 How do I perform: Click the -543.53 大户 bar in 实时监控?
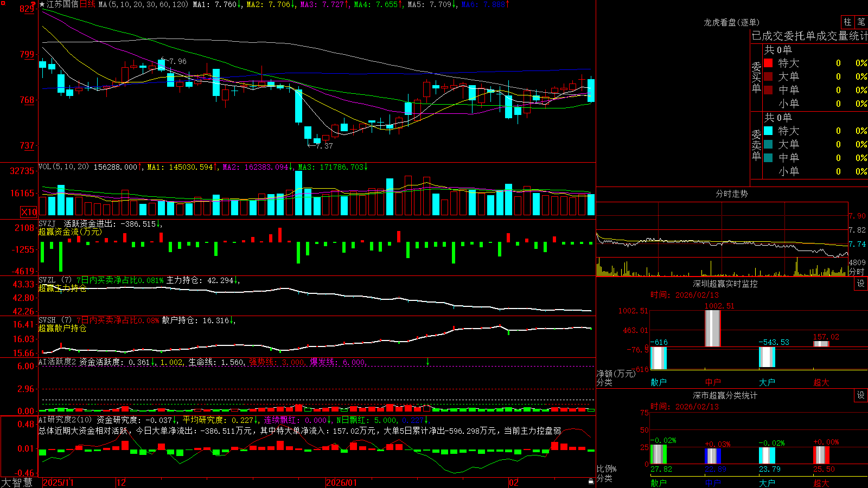767,357
